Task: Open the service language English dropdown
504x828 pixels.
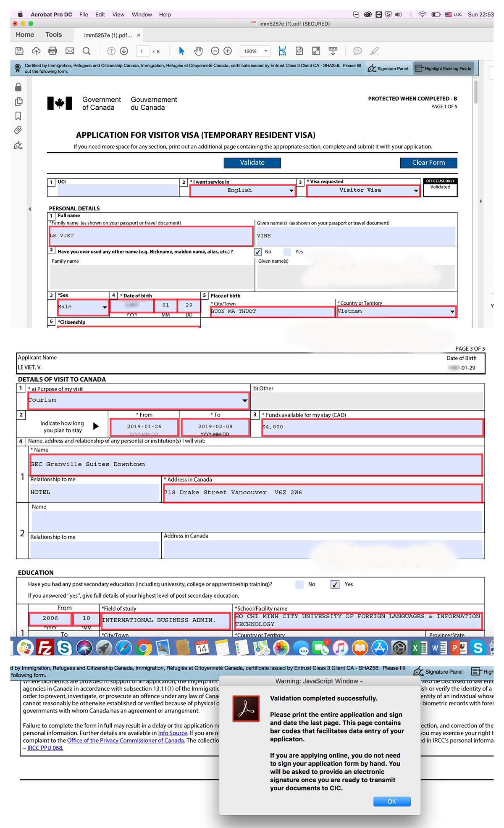Action: pyautogui.click(x=243, y=190)
